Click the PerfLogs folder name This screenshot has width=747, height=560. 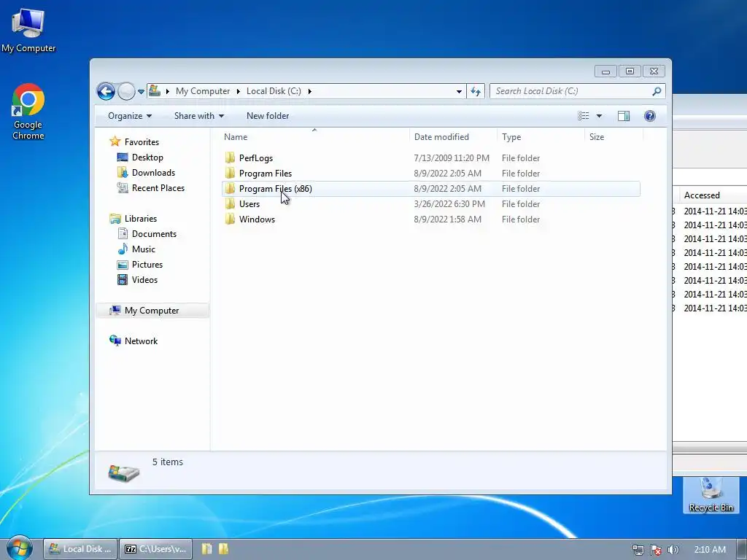coord(256,158)
